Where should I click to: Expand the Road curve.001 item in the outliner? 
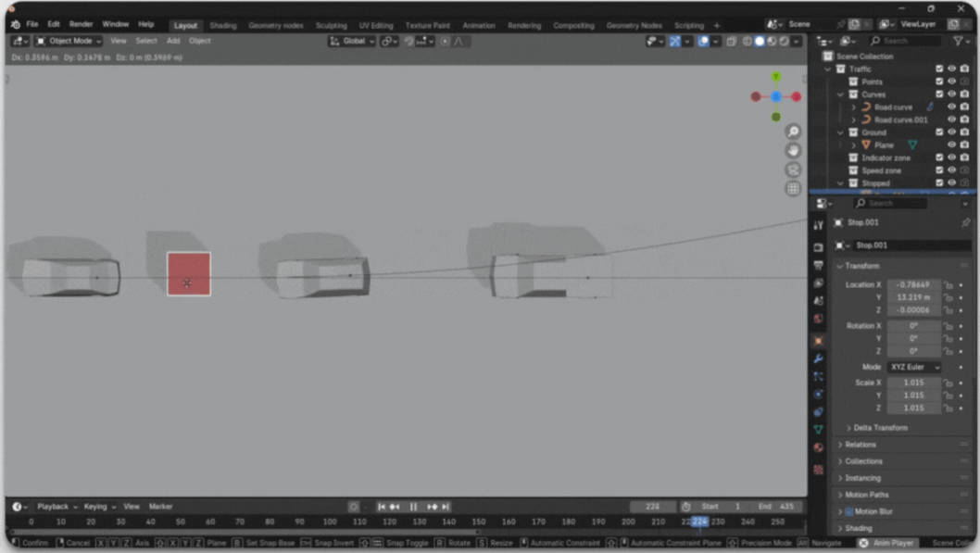click(853, 119)
